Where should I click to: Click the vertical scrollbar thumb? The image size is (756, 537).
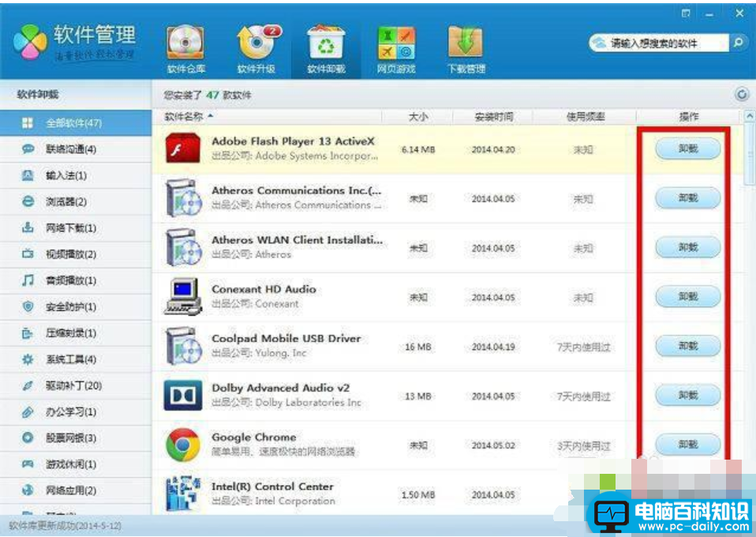(750, 155)
